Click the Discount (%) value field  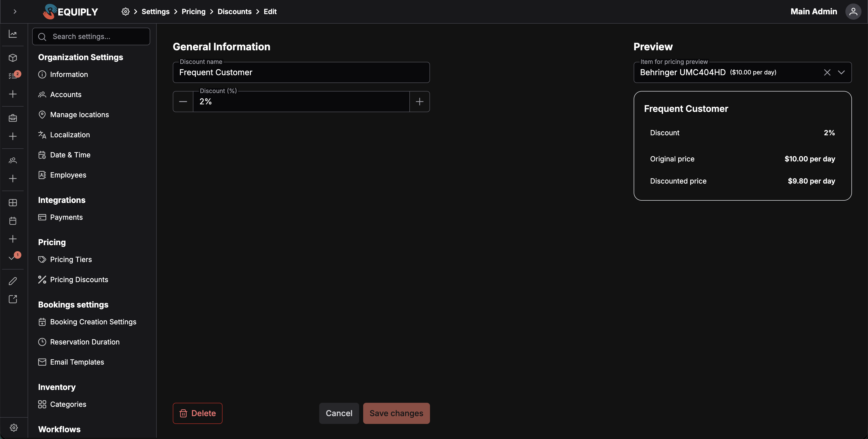click(x=301, y=102)
